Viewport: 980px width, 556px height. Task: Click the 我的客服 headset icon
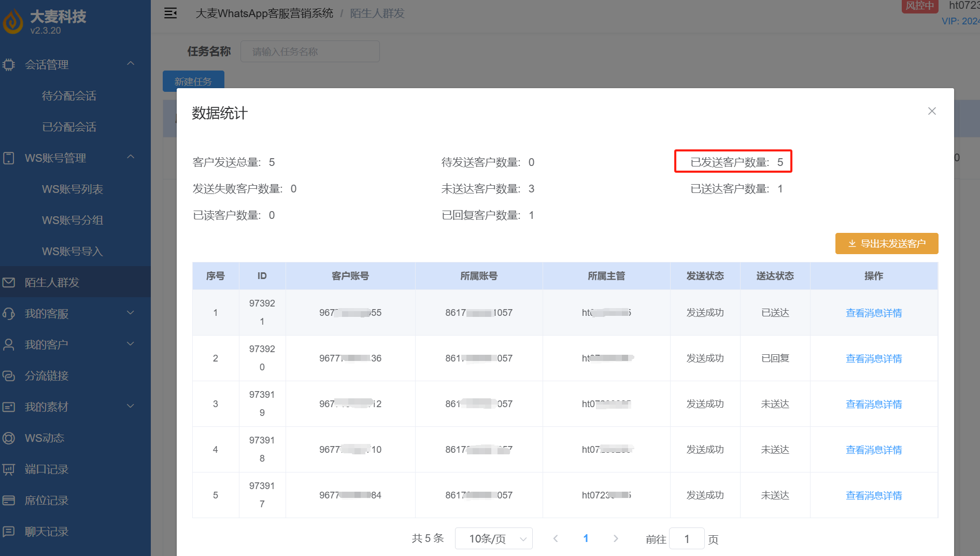coord(9,314)
